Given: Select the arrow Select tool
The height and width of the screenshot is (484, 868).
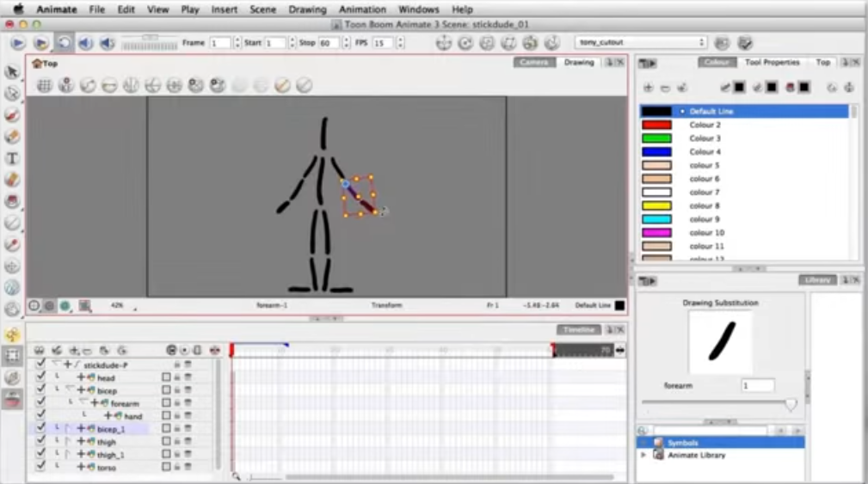Looking at the screenshot, I should coord(12,71).
